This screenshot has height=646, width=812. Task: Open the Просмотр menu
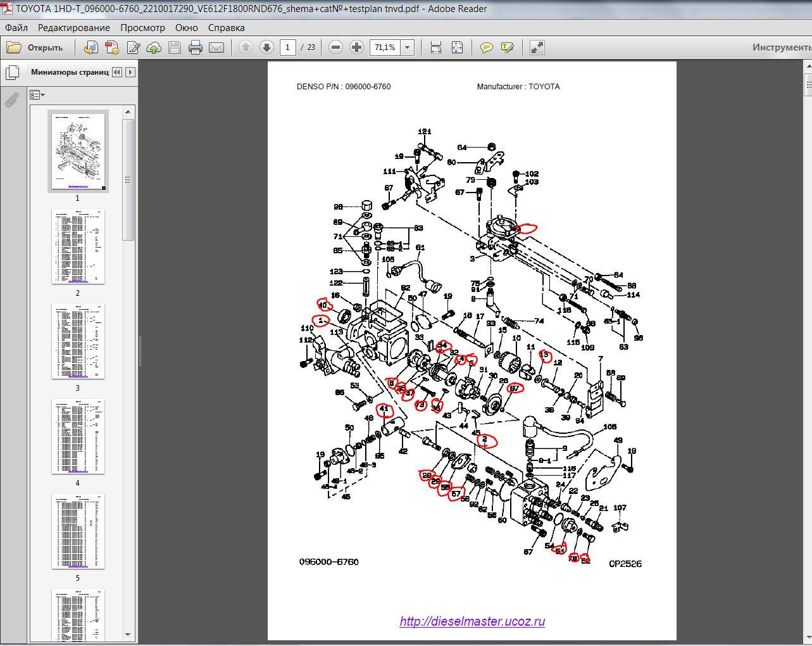(142, 28)
